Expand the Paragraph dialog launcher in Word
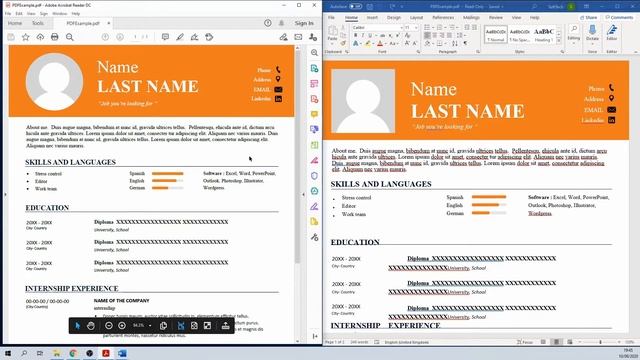Image resolution: width=640 pixels, height=360 pixels. (478, 52)
